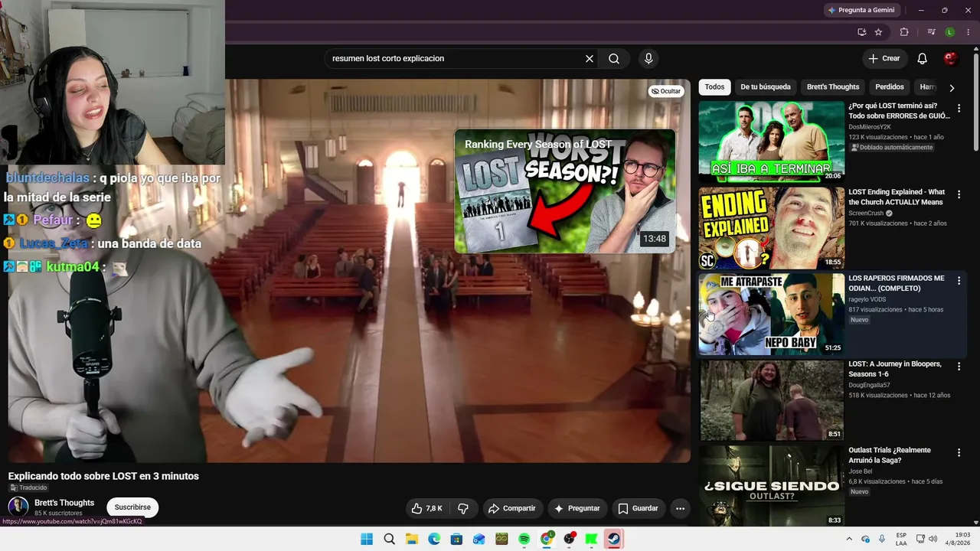Select the Perdidos filter chip

890,87
